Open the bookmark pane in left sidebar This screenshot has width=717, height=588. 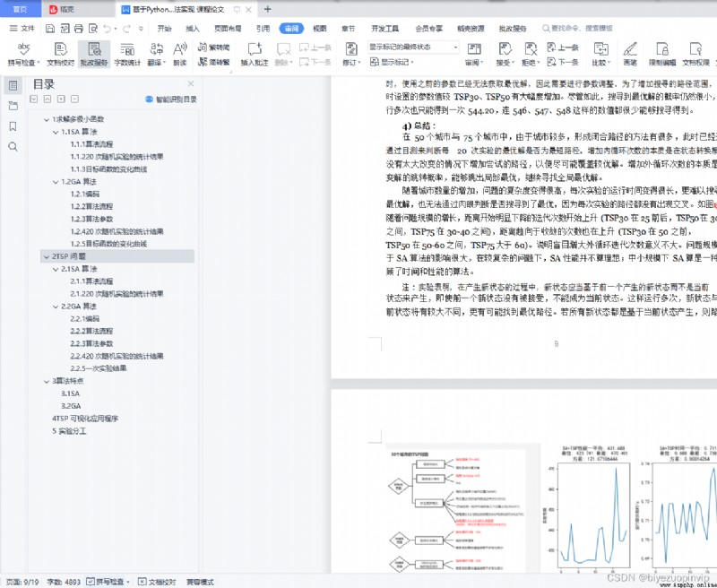[x=13, y=126]
